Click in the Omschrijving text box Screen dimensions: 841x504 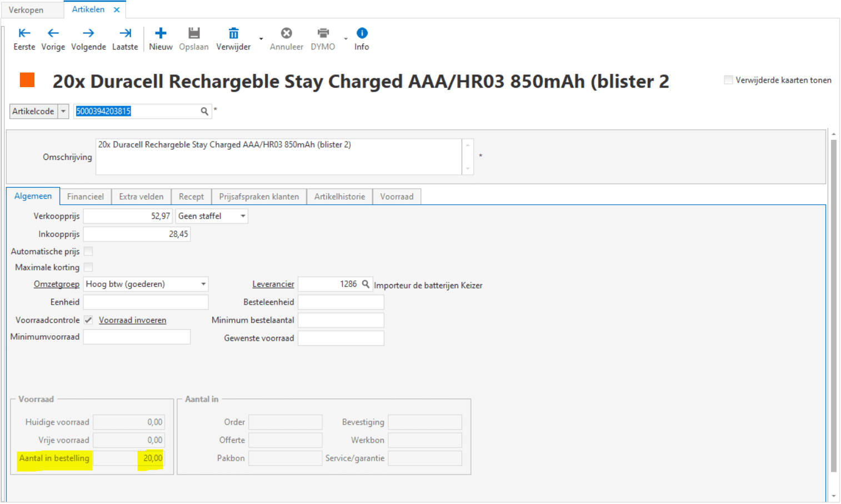279,157
